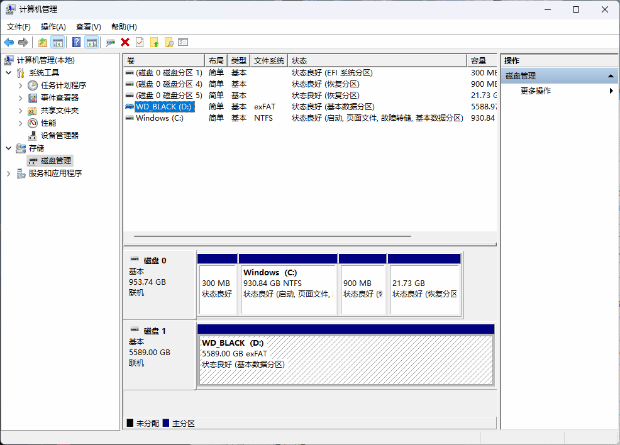Maximize the 计算机管理 window
Screen dimensions: 620x445
[576, 9]
